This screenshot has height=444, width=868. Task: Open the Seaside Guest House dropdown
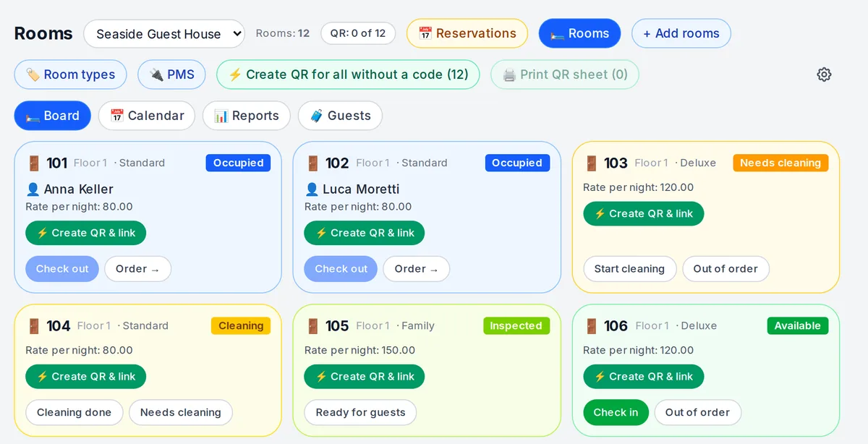(164, 33)
